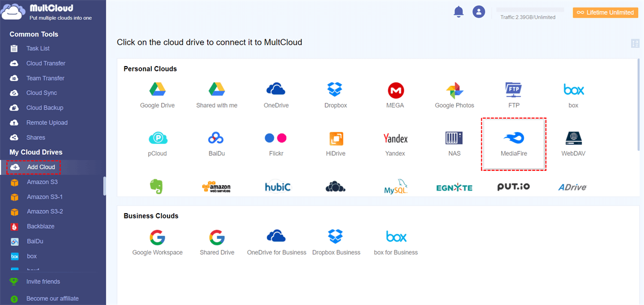The width and height of the screenshot is (644, 305).
Task: Select ownCloud cloud-shaped icon
Action: [x=335, y=187]
